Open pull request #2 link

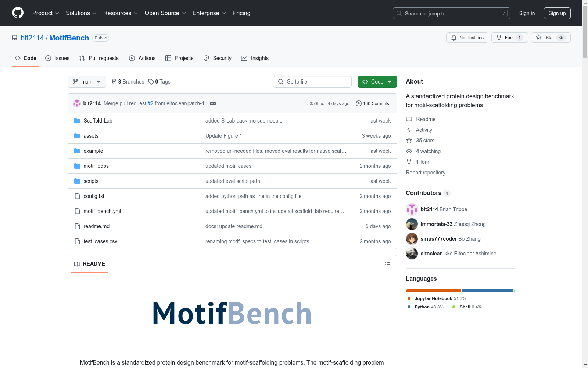pyautogui.click(x=150, y=103)
